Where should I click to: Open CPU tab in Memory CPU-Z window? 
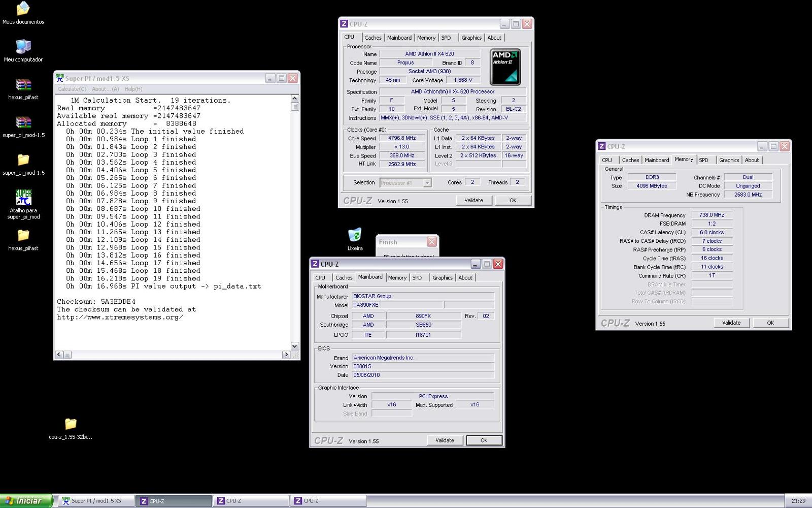[607, 160]
